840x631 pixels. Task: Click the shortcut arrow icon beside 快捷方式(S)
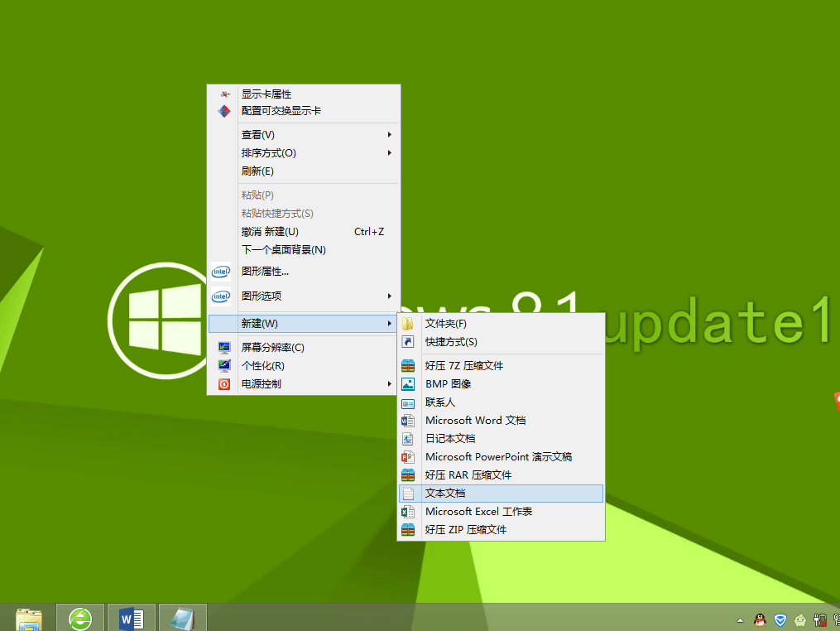408,342
